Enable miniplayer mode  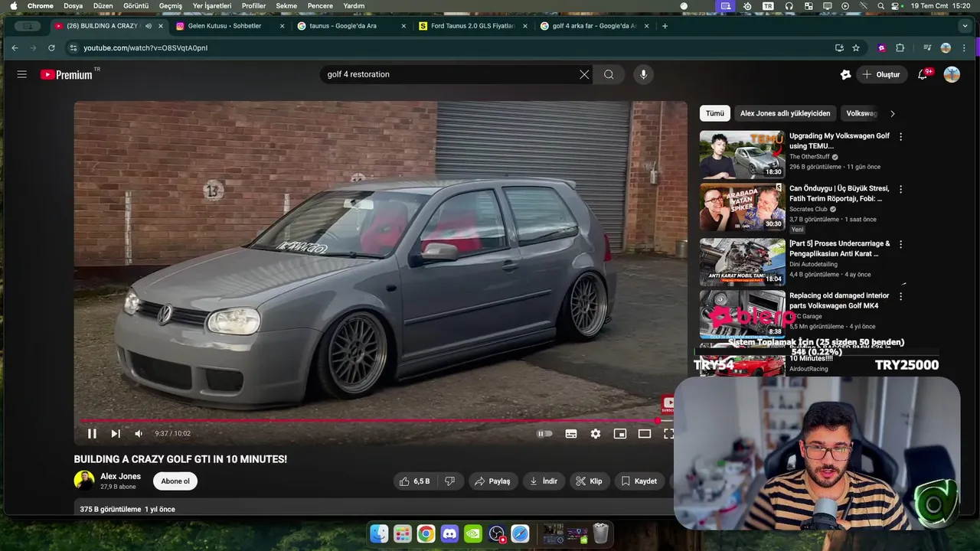click(620, 433)
